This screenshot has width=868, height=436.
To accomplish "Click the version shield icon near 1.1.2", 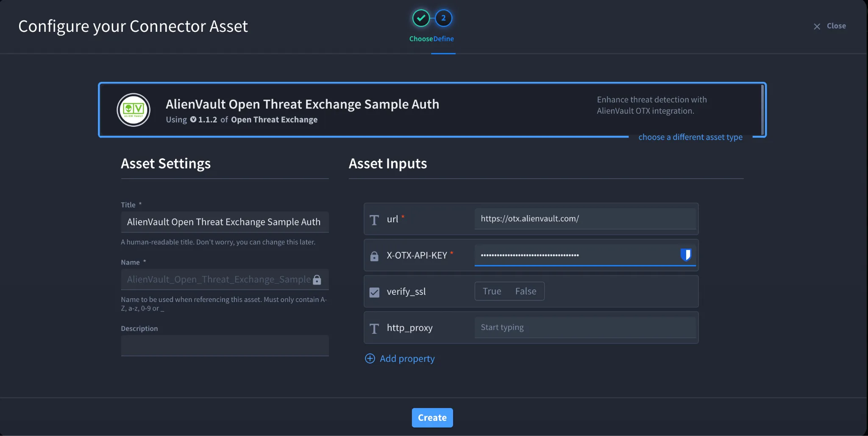I will pyautogui.click(x=193, y=120).
